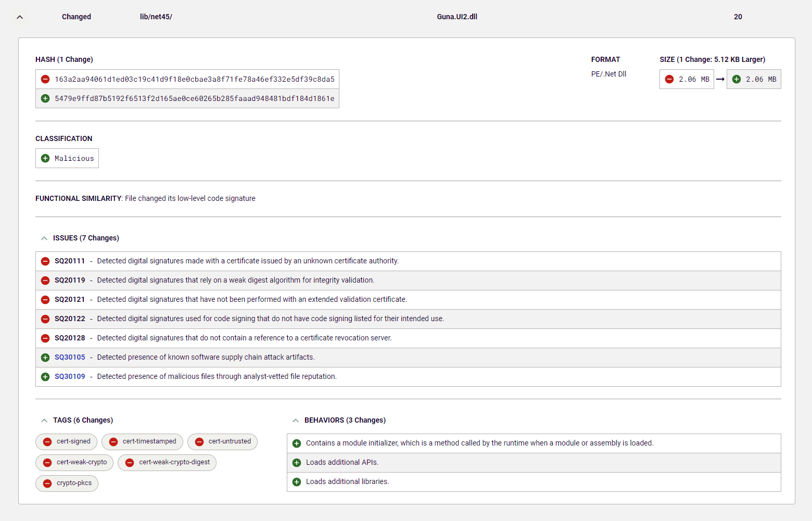Screen dimensions: 812x521
Task: Click the green plus icon next to Malicious
Action: [x=45, y=159]
